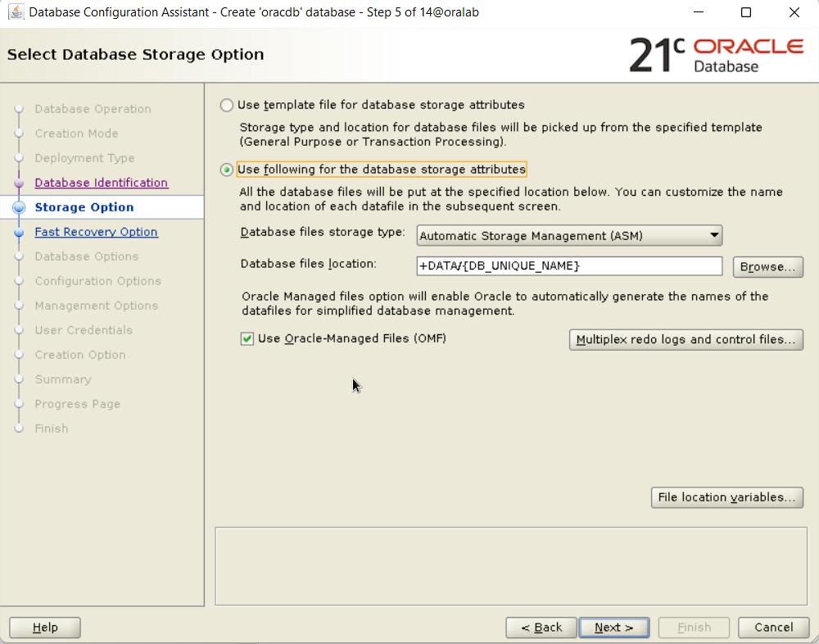The image size is (819, 644).
Task: Open File location variables dialog
Action: (x=726, y=497)
